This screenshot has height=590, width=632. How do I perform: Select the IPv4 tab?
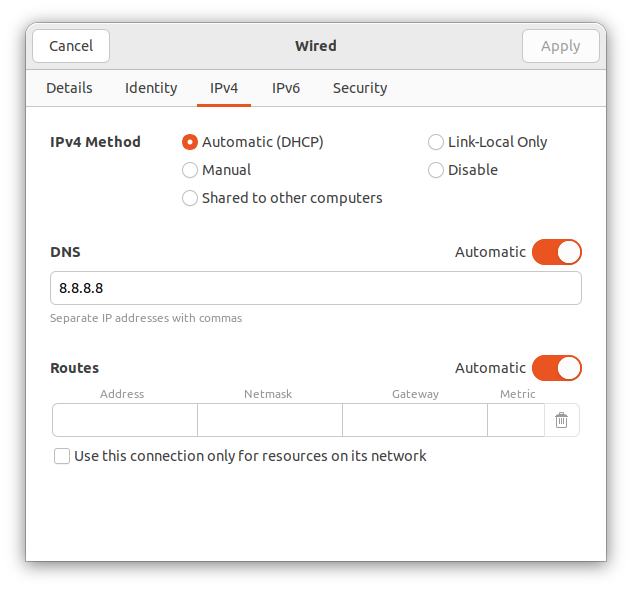[x=224, y=88]
